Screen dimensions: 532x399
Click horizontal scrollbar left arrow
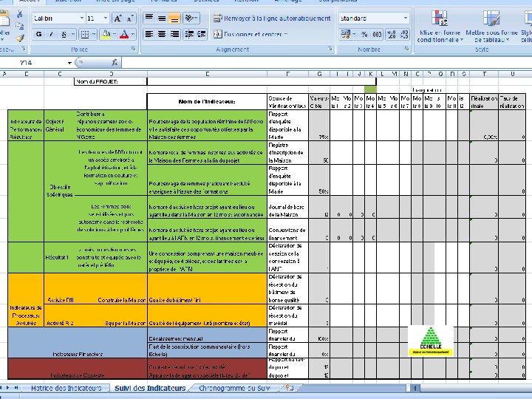[415, 387]
